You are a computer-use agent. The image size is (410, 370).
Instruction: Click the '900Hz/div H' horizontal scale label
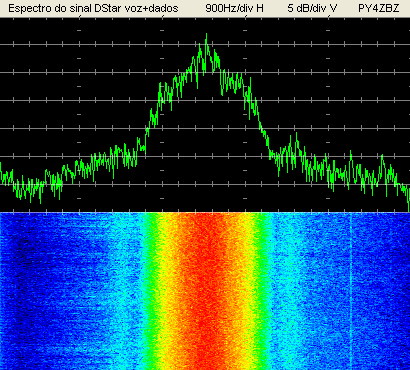[x=234, y=8]
